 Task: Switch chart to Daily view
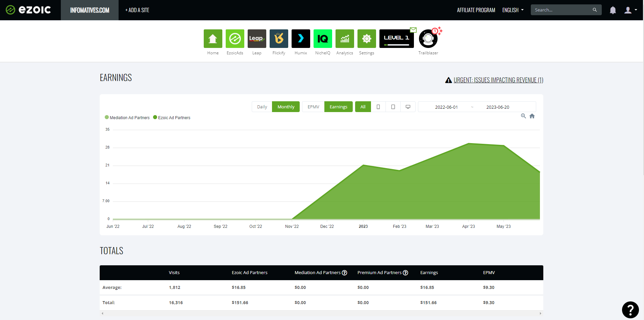(x=262, y=107)
